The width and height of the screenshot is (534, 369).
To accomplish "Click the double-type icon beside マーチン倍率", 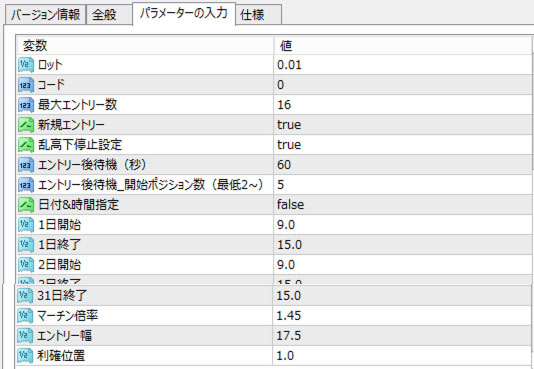I will tap(26, 316).
